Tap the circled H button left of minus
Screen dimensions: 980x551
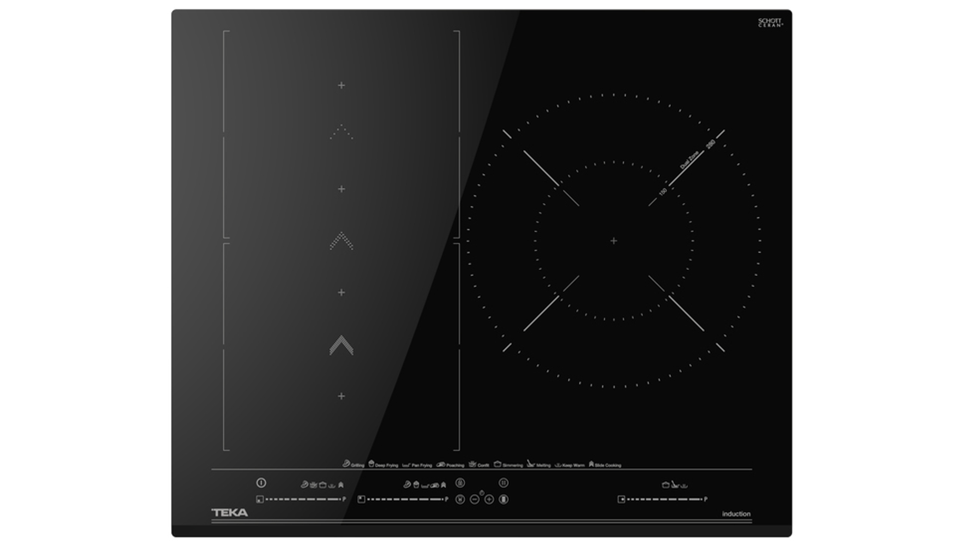460,499
